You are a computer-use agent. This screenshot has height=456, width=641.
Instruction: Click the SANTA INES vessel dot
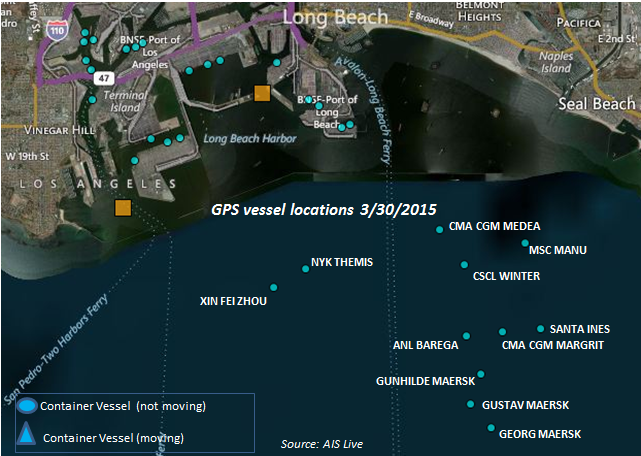click(540, 328)
